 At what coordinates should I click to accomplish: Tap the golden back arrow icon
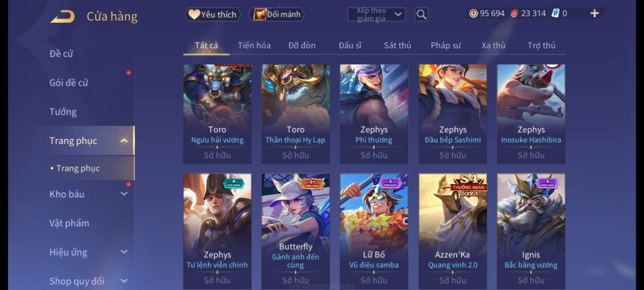[62, 16]
